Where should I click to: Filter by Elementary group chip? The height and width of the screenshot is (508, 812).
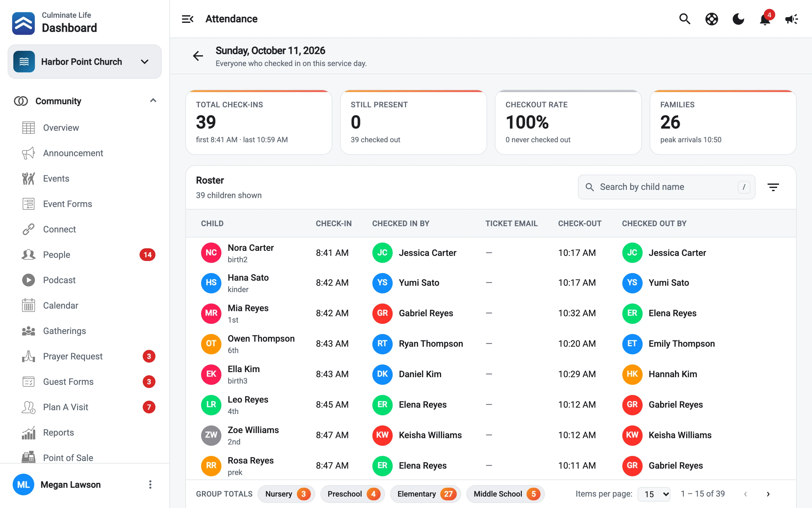425,494
